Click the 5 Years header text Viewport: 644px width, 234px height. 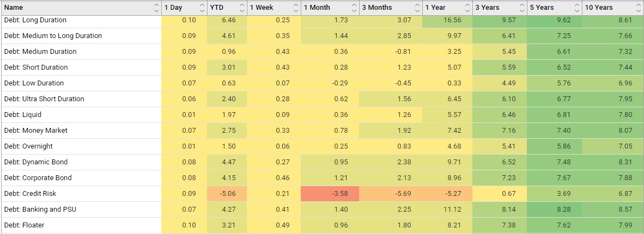[542, 8]
